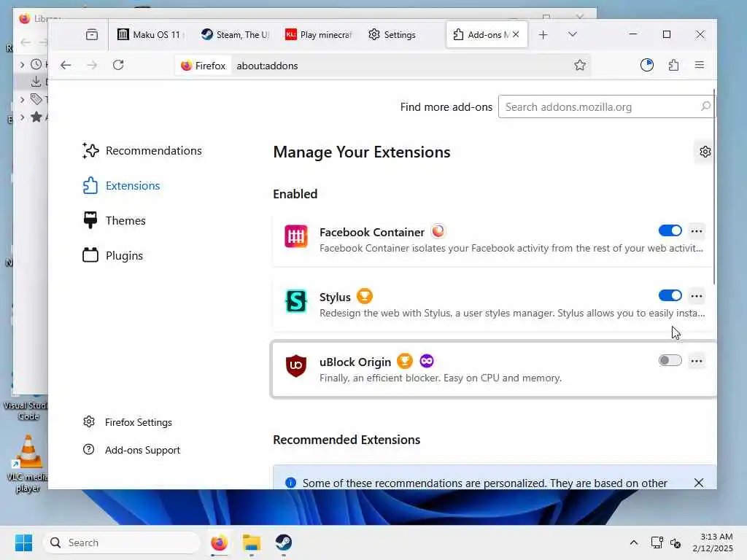Click the uBlock Origin extension name
Viewport: 747px width, 560px height.
pos(355,362)
